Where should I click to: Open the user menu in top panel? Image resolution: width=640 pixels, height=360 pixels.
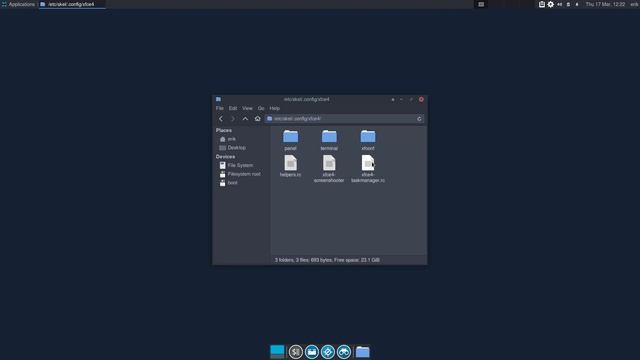pyautogui.click(x=635, y=4)
